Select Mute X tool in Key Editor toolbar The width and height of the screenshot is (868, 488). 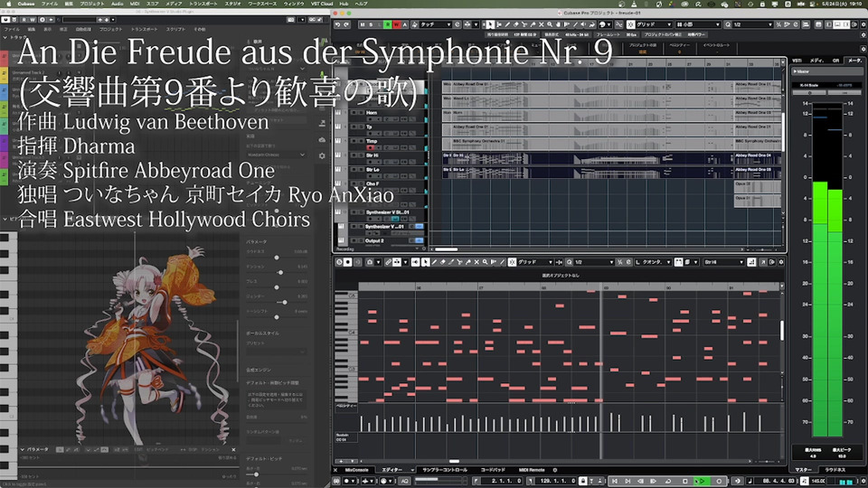(x=476, y=262)
